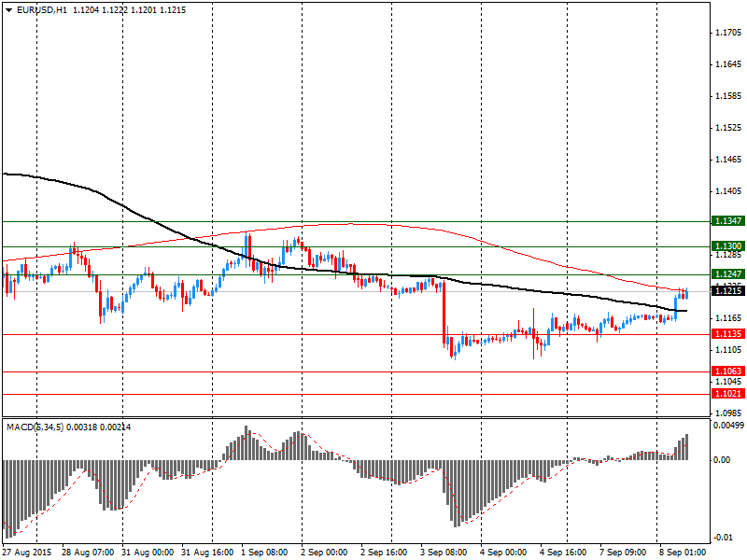Screen dimensions: 747x560
Task: Click the 4 Sep 00:00 time label
Action: (503, 553)
